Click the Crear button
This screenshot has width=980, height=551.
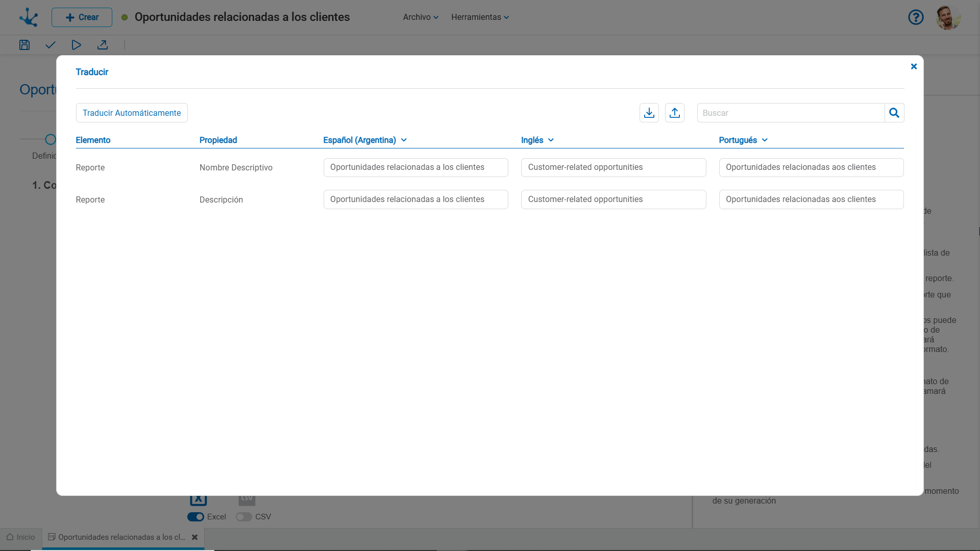[x=82, y=17]
